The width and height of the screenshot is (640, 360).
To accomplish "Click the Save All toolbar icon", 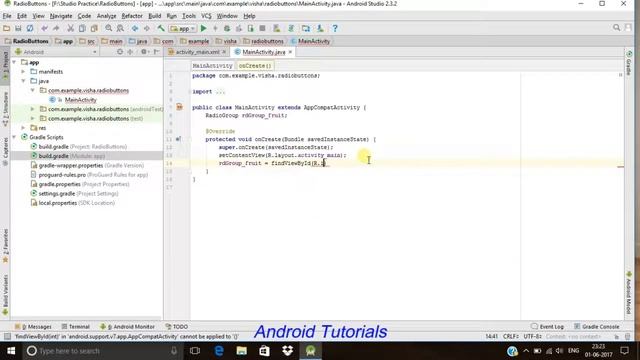I will click(18, 28).
